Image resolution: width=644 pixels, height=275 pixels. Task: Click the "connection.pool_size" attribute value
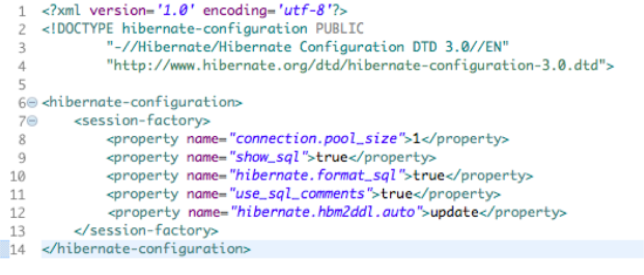pos(320,139)
